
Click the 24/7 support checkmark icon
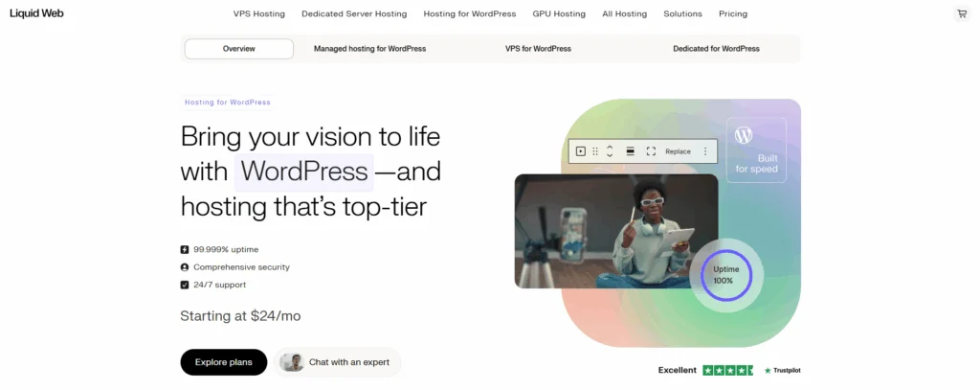(185, 285)
